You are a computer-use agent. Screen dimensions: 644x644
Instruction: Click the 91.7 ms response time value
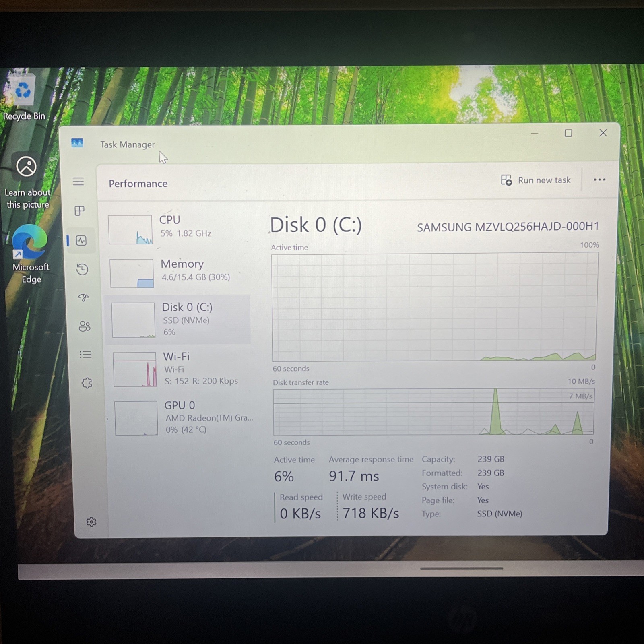pyautogui.click(x=354, y=476)
